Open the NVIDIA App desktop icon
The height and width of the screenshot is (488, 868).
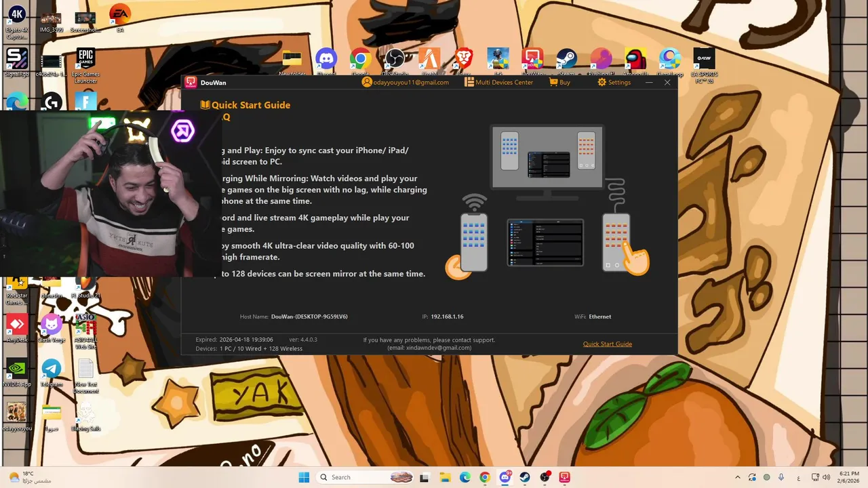pos(16,373)
